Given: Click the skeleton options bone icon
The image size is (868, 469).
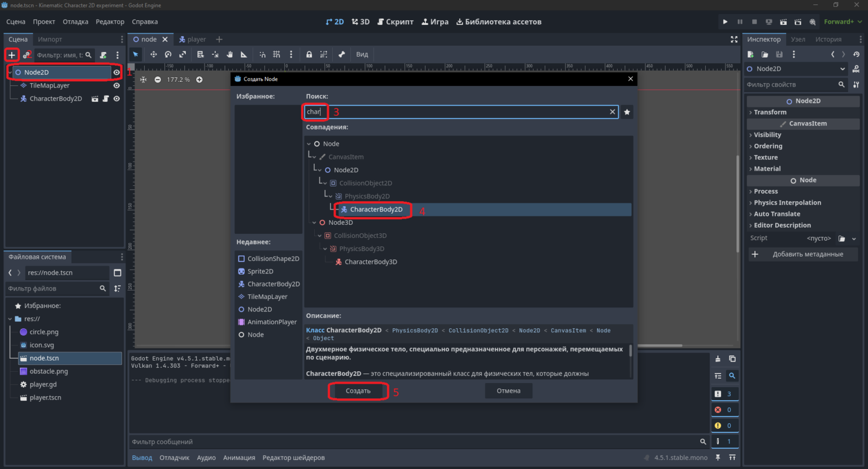Looking at the screenshot, I should tap(341, 54).
